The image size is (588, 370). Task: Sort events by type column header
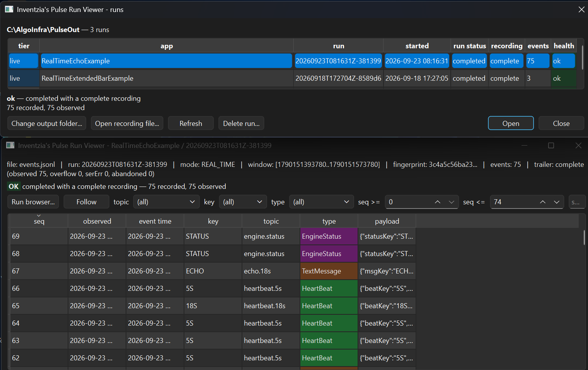pyautogui.click(x=329, y=221)
